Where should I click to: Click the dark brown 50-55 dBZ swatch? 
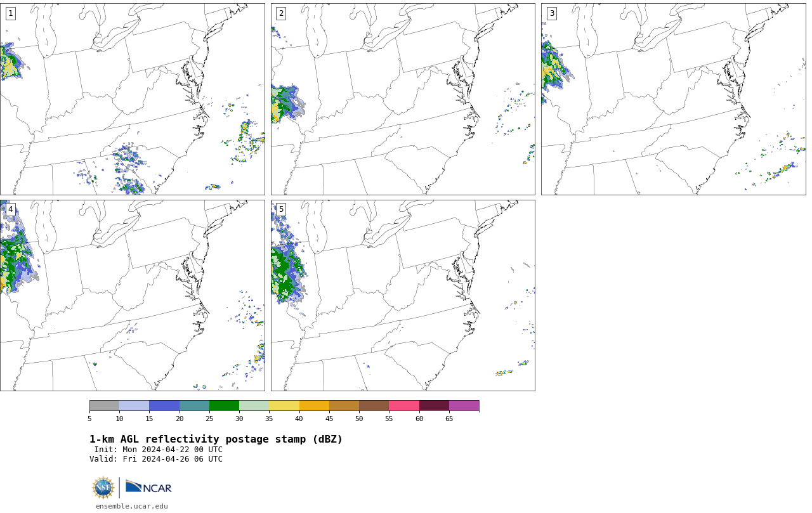tap(374, 406)
